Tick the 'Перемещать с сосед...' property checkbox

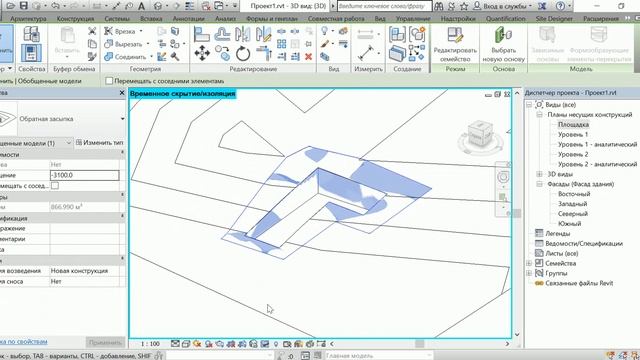pos(55,186)
